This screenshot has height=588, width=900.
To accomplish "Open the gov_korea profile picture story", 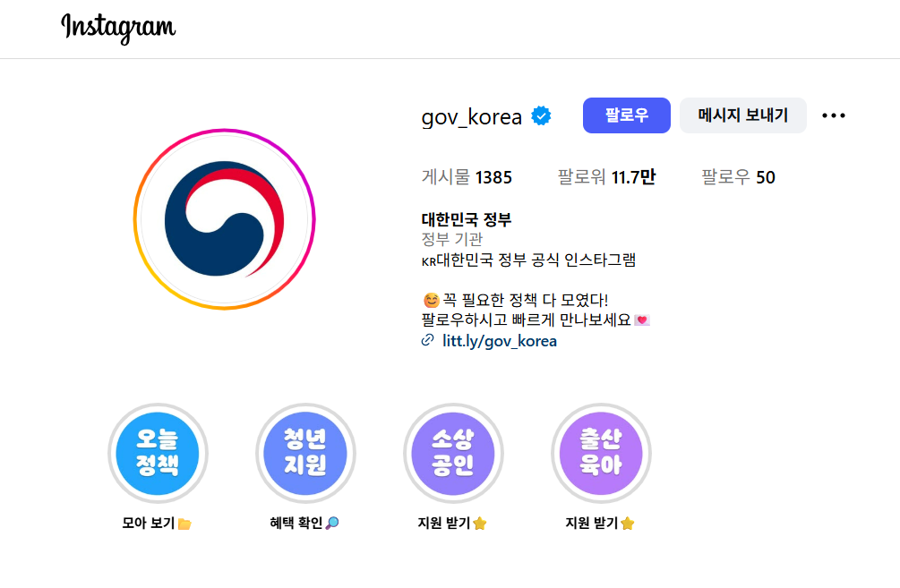I will click(x=225, y=219).
